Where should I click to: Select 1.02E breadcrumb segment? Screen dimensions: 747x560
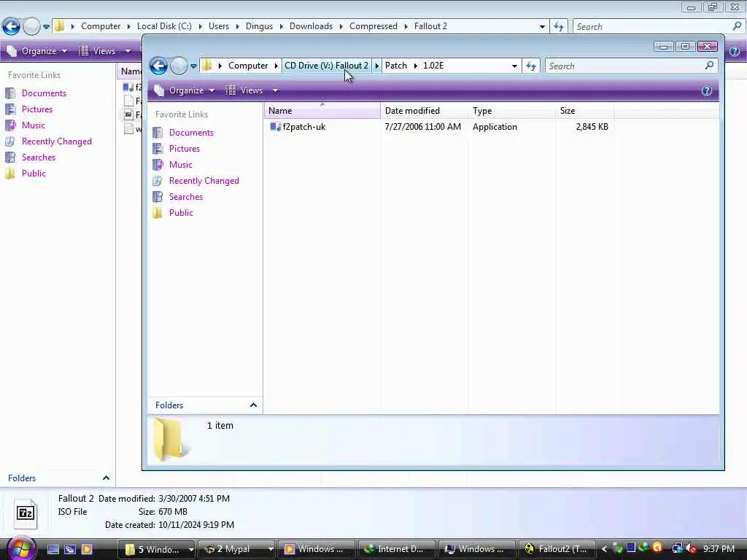pos(433,66)
